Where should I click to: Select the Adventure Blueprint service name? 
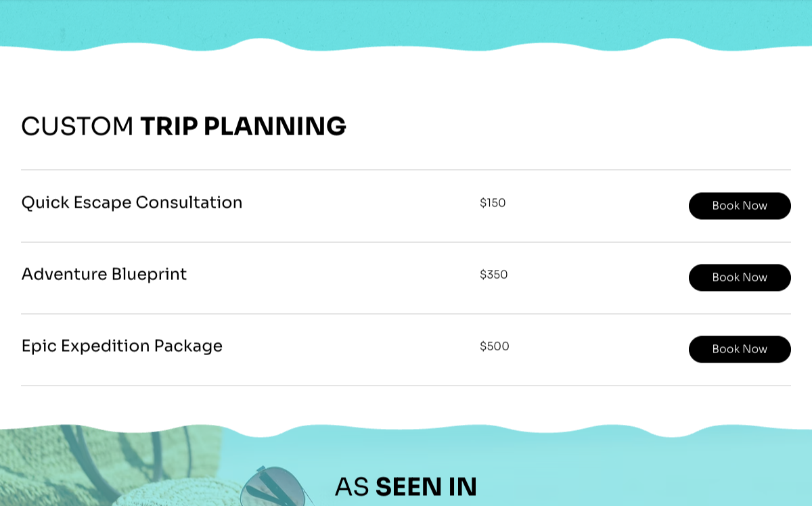(104, 274)
